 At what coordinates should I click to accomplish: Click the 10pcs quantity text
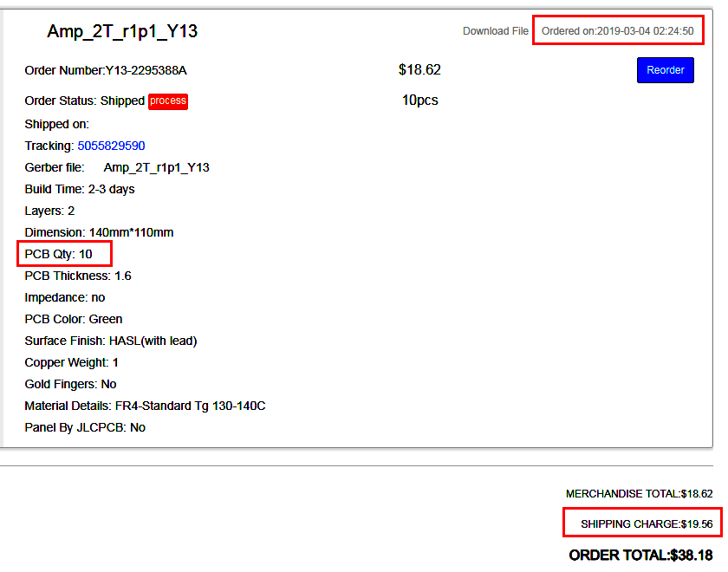(419, 101)
